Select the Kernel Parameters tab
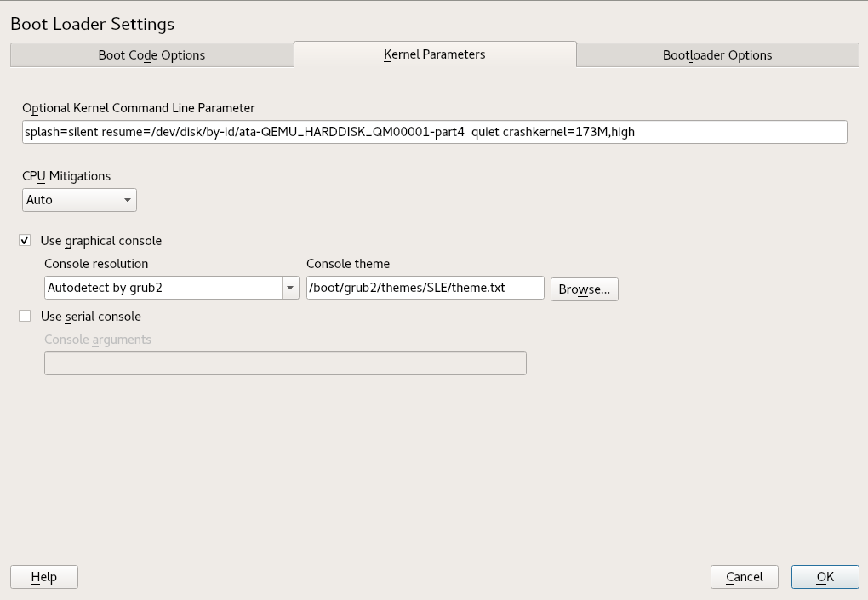This screenshot has width=868, height=600. [x=435, y=54]
